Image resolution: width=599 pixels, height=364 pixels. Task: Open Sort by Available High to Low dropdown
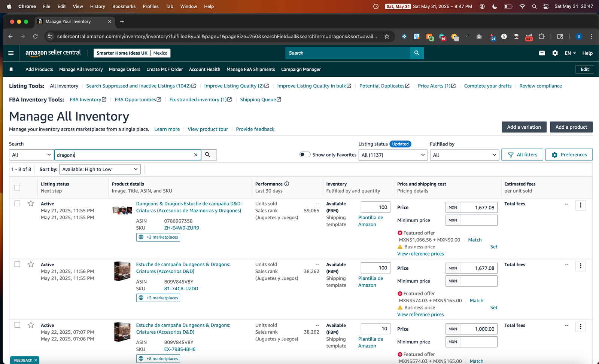100,169
